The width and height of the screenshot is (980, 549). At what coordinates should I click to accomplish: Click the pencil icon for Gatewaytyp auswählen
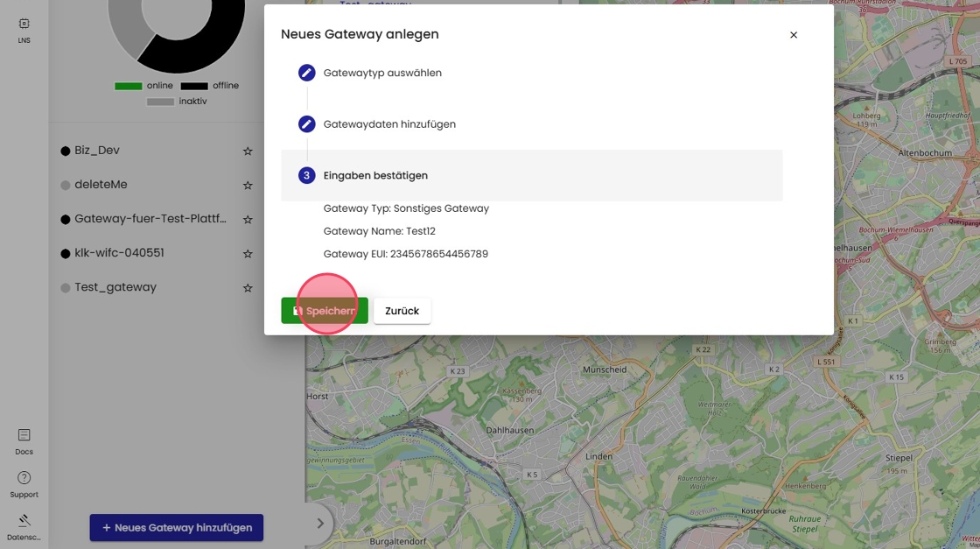306,73
